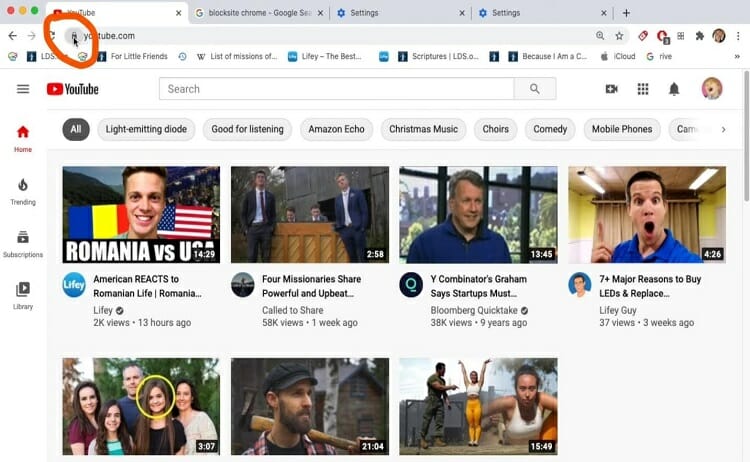
Task: Open Chrome three-dot menu
Action: click(x=738, y=36)
